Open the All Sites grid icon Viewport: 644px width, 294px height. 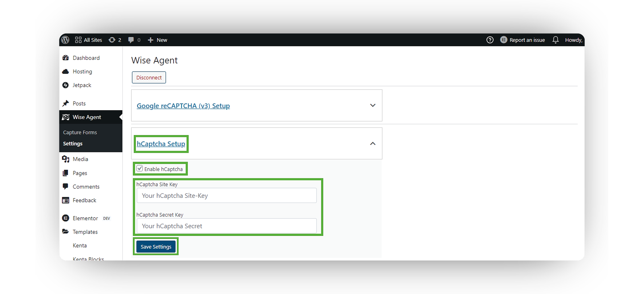[x=78, y=40]
